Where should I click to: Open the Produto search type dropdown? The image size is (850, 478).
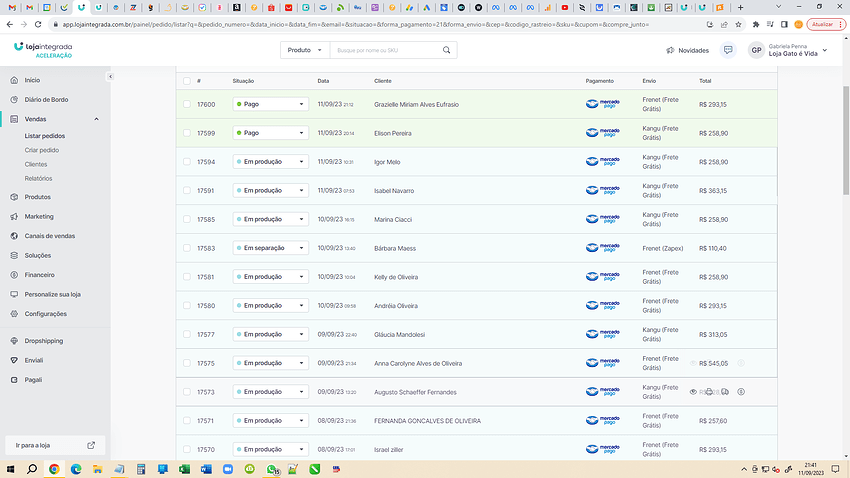(305, 50)
